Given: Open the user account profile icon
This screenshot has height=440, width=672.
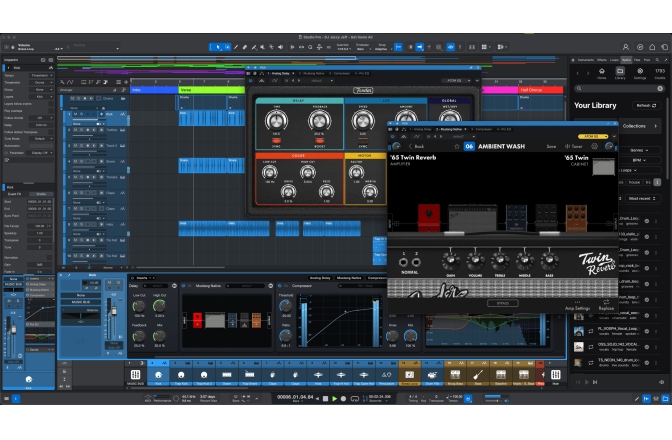Looking at the screenshot, I should (626, 47).
